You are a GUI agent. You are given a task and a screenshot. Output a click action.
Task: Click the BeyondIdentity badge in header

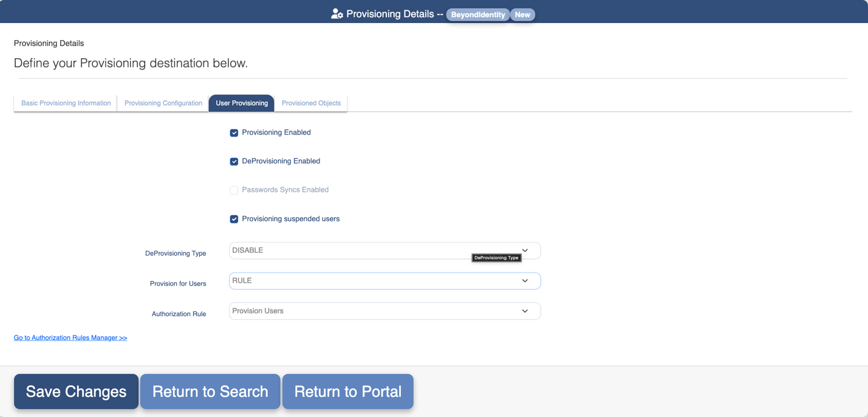[x=478, y=15]
